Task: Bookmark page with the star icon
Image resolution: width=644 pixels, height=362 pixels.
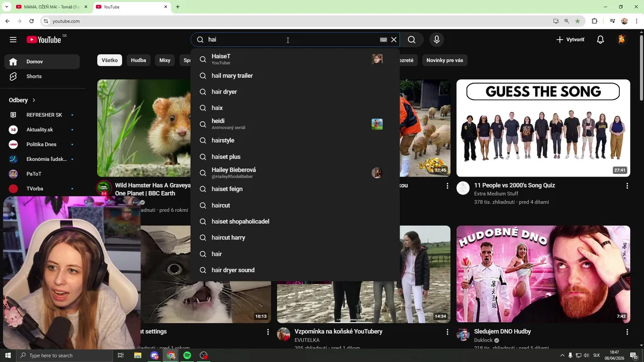Action: coord(578,21)
